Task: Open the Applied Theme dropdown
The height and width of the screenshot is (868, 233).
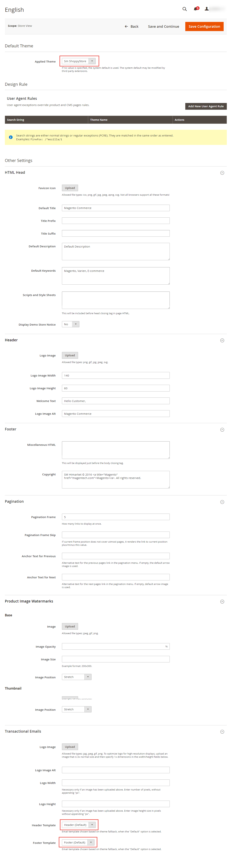Action: point(79,61)
